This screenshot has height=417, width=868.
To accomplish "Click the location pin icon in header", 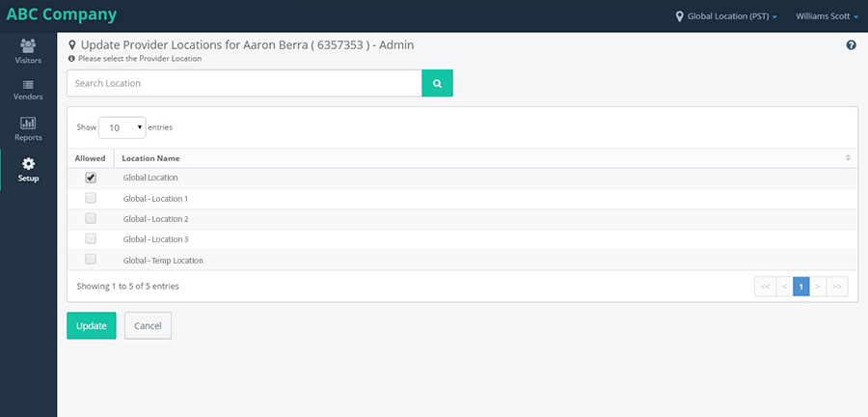I will pos(680,16).
